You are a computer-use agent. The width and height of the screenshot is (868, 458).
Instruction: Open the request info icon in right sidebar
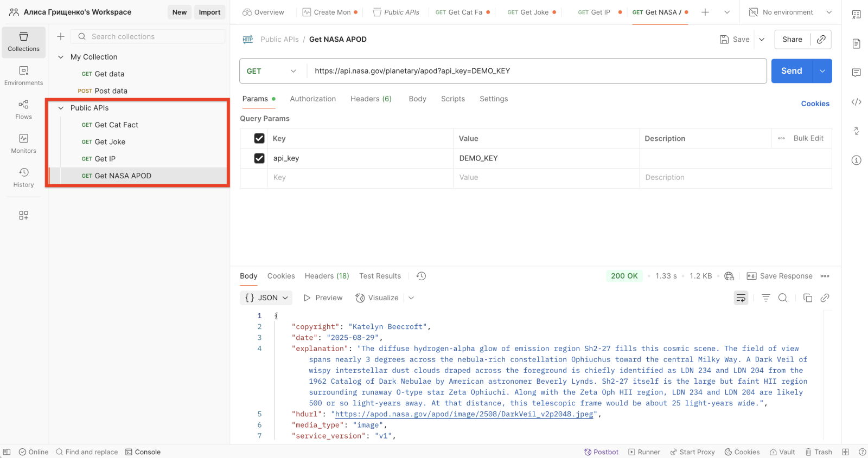click(x=857, y=160)
